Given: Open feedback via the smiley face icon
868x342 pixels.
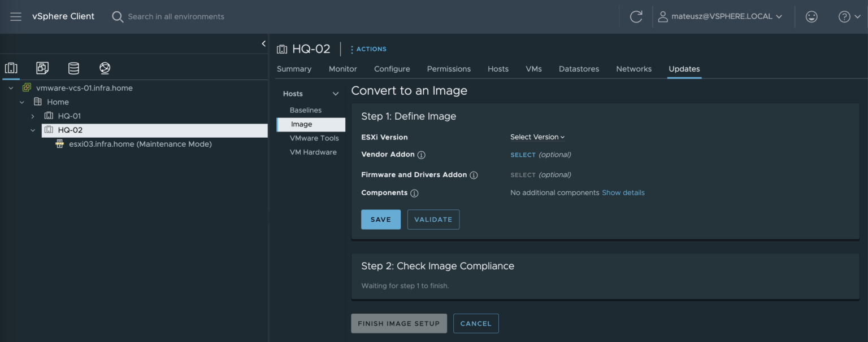Looking at the screenshot, I should [811, 16].
